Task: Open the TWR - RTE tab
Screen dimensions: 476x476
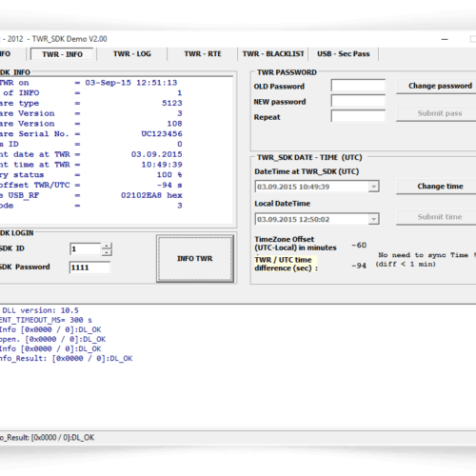Action: click(x=203, y=54)
